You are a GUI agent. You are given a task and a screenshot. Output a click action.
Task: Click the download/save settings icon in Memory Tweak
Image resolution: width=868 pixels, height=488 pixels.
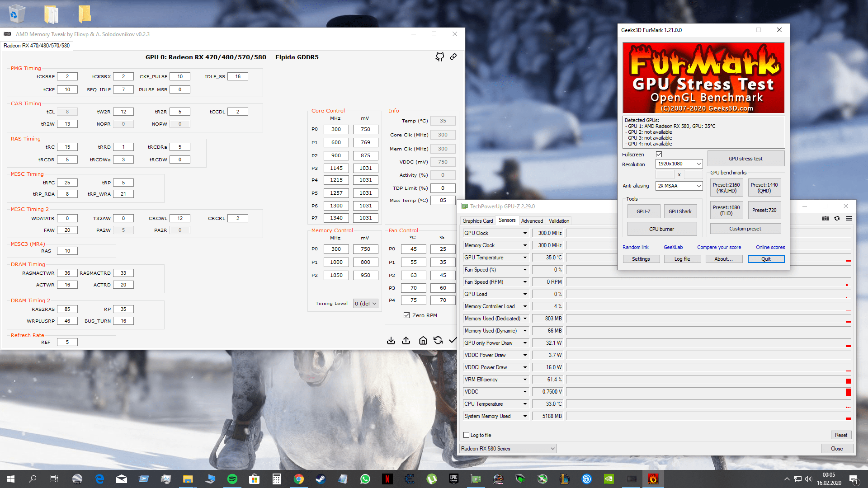(391, 341)
